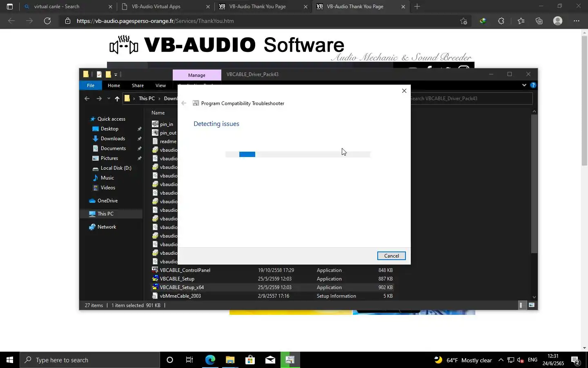Screen dimensions: 588x368
Task: Open browser extensions icon
Action: tap(501, 21)
